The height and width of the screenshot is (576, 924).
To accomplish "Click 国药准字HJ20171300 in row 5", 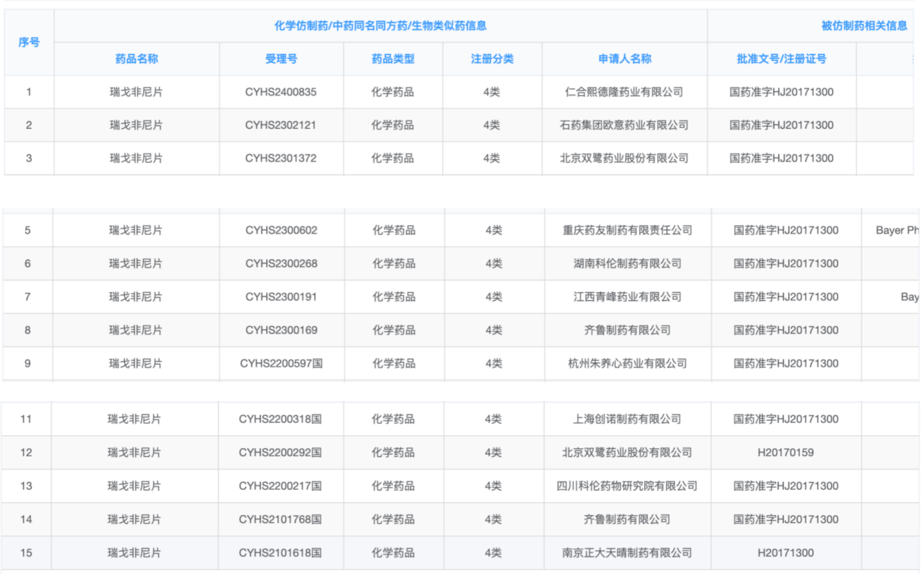I will [786, 230].
